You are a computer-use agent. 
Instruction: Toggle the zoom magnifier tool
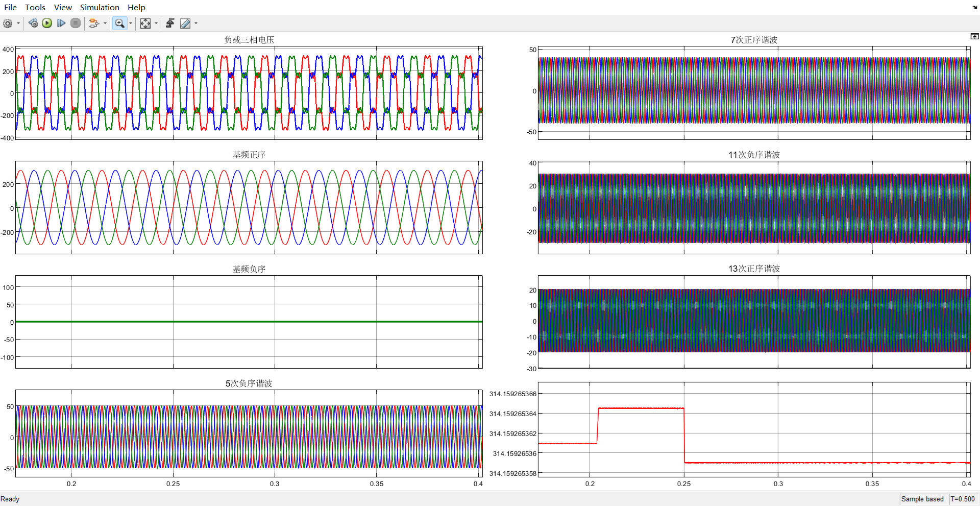coord(119,23)
